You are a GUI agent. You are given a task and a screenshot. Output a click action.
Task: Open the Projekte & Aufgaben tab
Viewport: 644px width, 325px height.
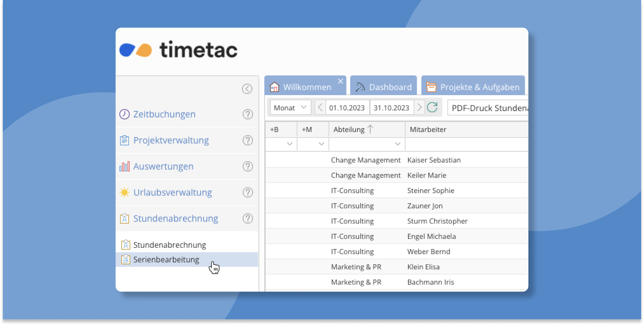point(473,87)
